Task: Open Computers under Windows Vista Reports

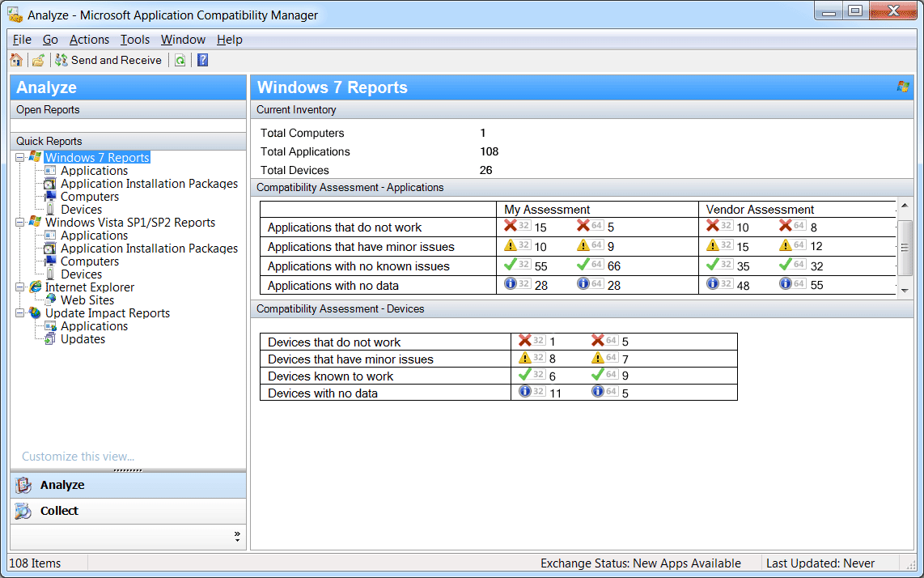Action: tap(90, 261)
